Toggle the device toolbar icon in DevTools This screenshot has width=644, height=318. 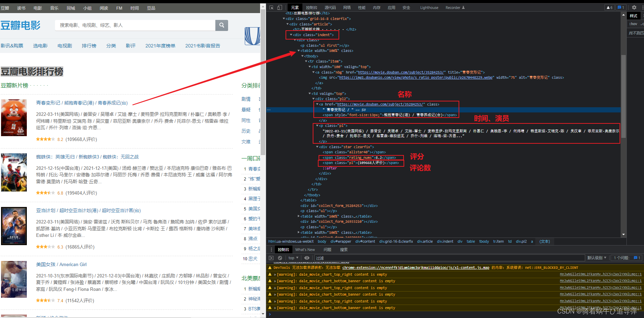click(280, 7)
